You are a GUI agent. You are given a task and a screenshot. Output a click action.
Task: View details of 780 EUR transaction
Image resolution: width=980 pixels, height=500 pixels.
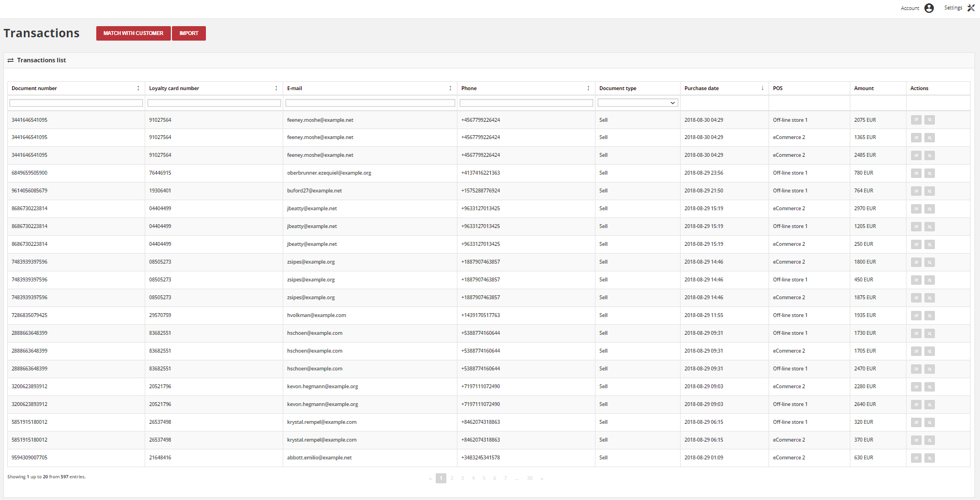(x=929, y=174)
